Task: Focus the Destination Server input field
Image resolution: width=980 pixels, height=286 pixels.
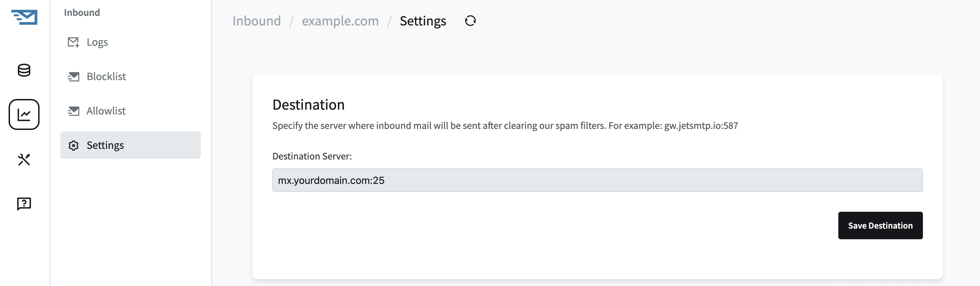Action: [x=597, y=180]
